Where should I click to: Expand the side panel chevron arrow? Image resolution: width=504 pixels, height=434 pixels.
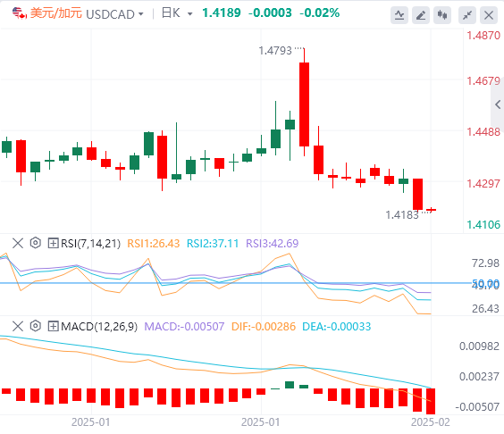click(x=498, y=104)
